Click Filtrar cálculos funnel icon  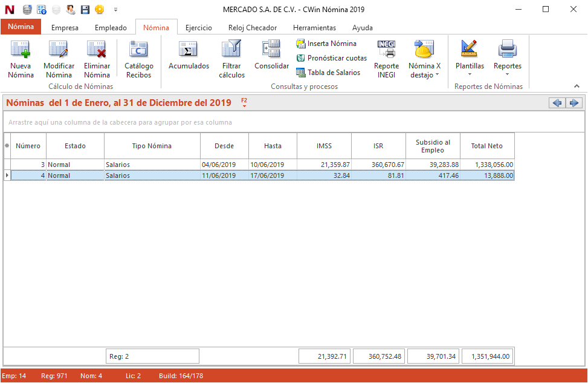(x=231, y=50)
